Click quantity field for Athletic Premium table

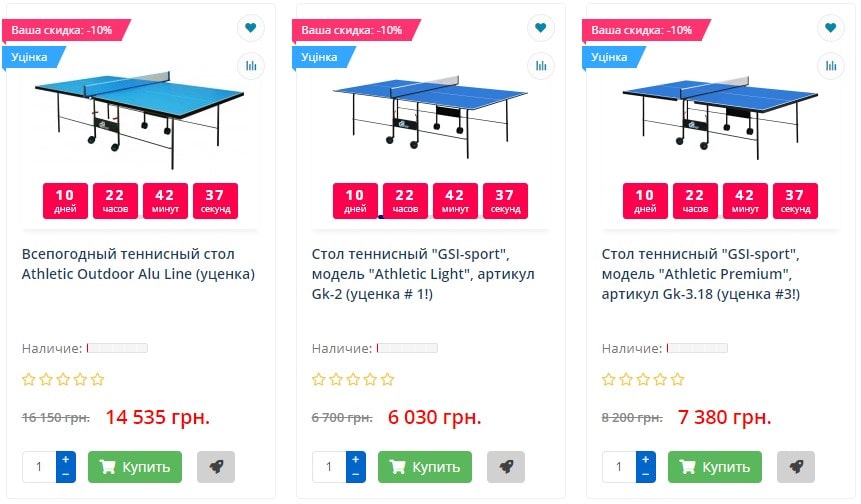[x=618, y=467]
